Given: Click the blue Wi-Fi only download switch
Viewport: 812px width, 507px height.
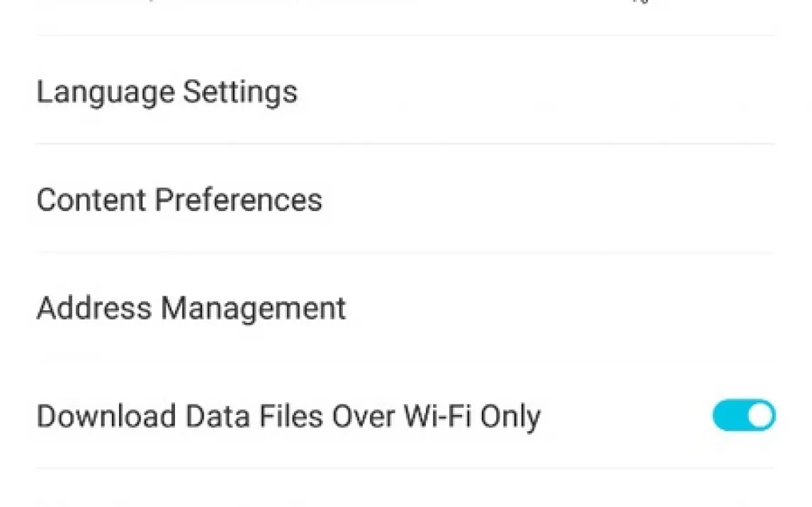Looking at the screenshot, I should 743,416.
